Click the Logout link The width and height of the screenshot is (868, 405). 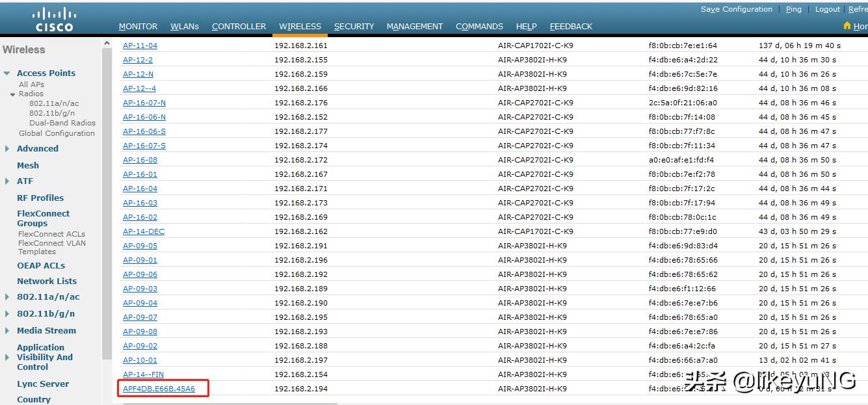pyautogui.click(x=828, y=9)
